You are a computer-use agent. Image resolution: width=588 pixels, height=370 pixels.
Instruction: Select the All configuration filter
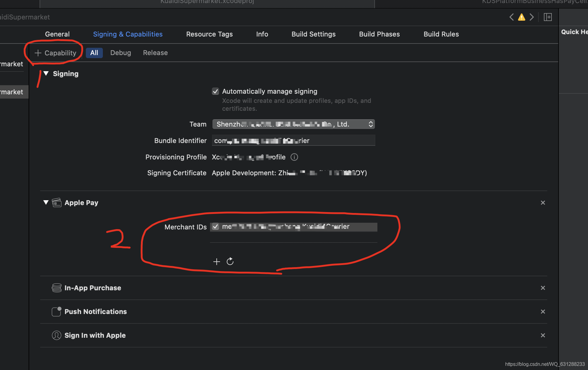94,53
